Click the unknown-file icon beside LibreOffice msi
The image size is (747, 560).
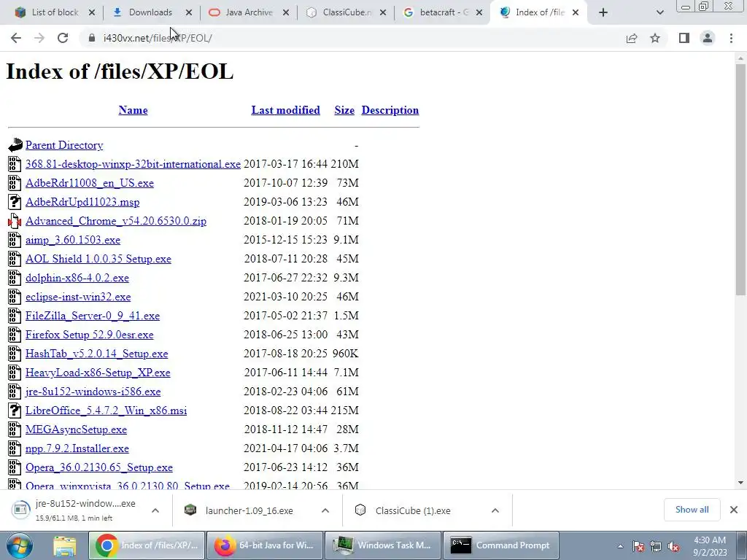click(x=15, y=411)
